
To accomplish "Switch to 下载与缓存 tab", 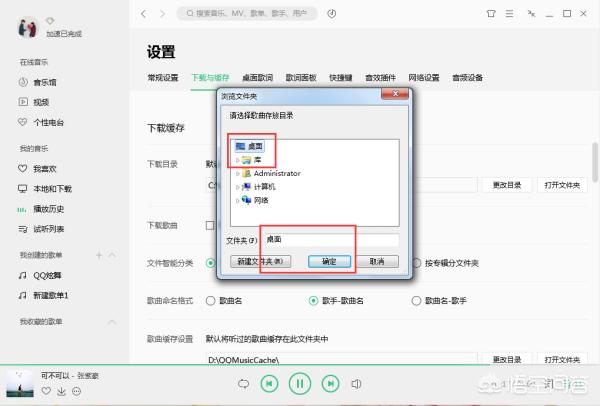I will (x=210, y=78).
